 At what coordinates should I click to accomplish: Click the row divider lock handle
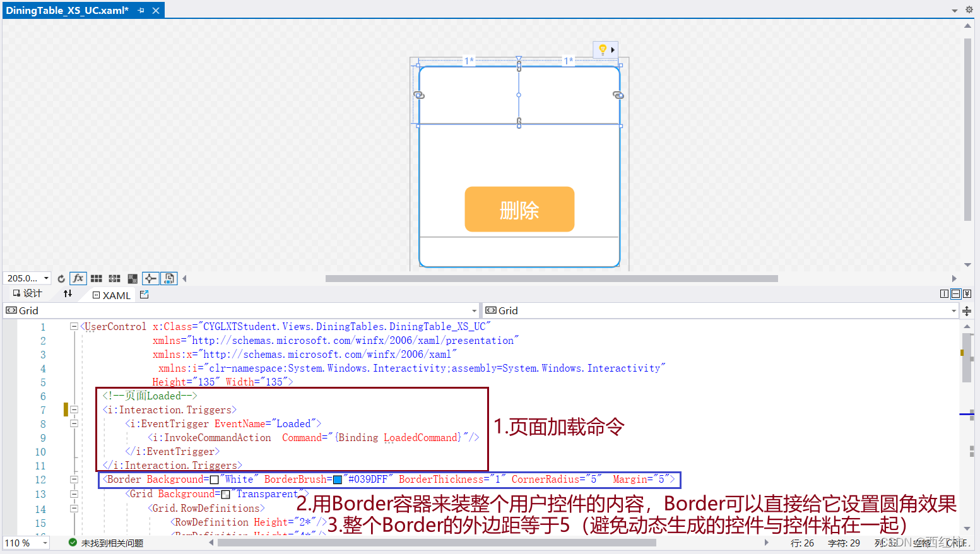click(x=519, y=123)
